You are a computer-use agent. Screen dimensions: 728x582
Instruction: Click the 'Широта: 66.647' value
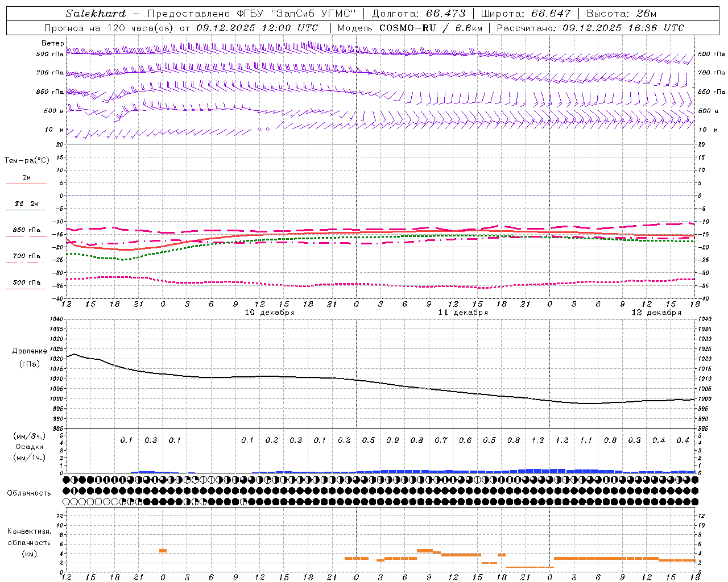pos(526,14)
